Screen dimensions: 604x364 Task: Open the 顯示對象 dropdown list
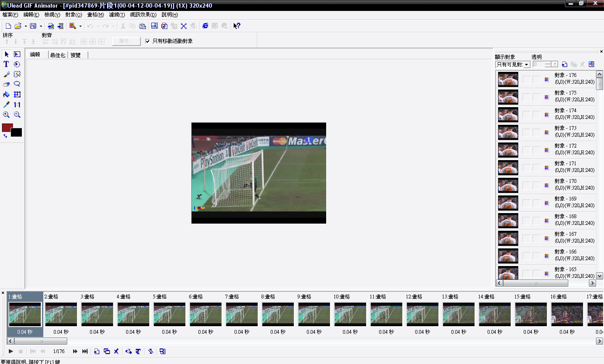(526, 65)
